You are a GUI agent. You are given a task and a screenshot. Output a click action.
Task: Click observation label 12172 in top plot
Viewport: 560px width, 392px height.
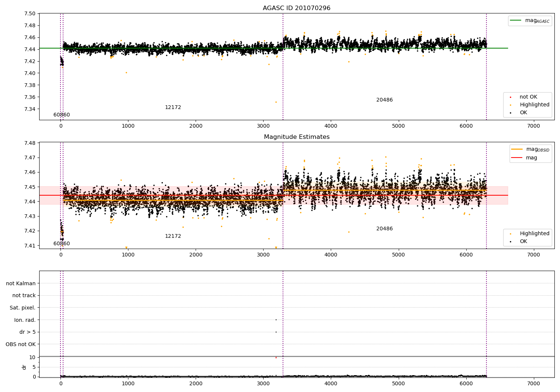[x=173, y=108]
